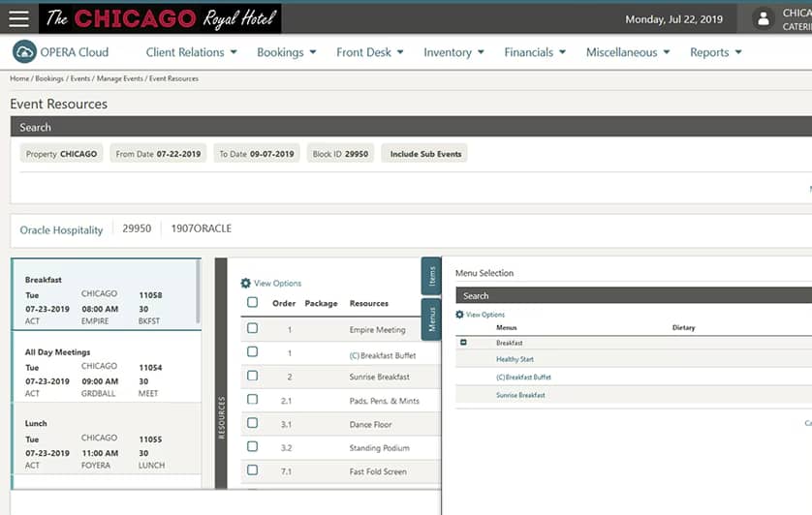812x515 pixels.
Task: Open the Front Desk dropdown menu
Action: [x=370, y=52]
